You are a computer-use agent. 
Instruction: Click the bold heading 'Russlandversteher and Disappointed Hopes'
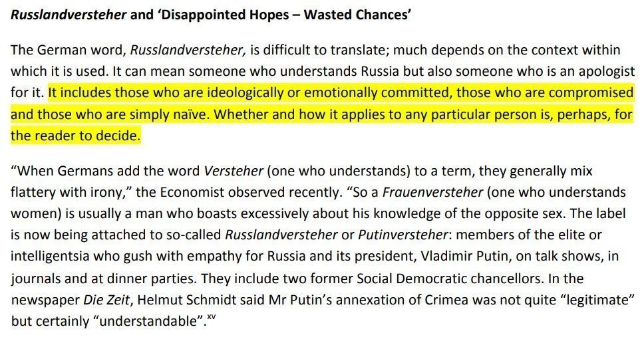click(x=211, y=15)
